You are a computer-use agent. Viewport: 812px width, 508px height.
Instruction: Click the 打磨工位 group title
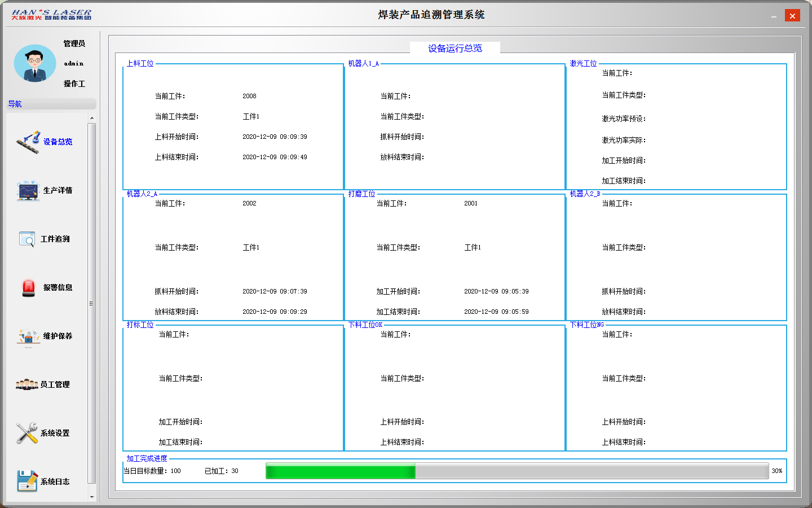tap(361, 194)
